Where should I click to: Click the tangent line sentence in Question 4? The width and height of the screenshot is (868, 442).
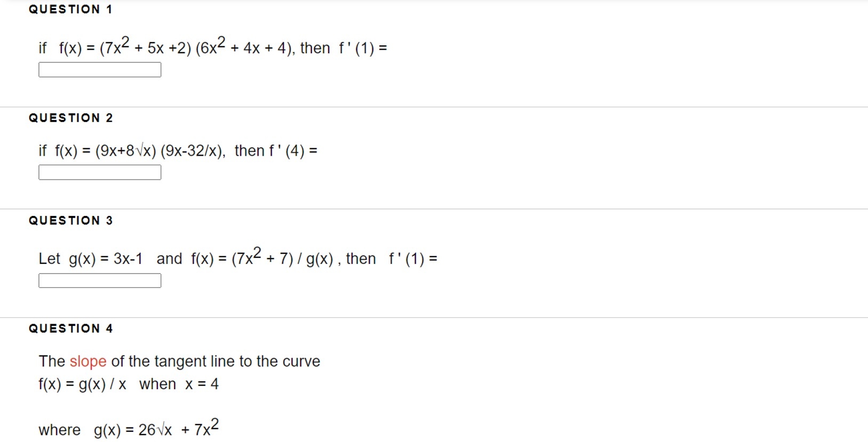click(179, 361)
